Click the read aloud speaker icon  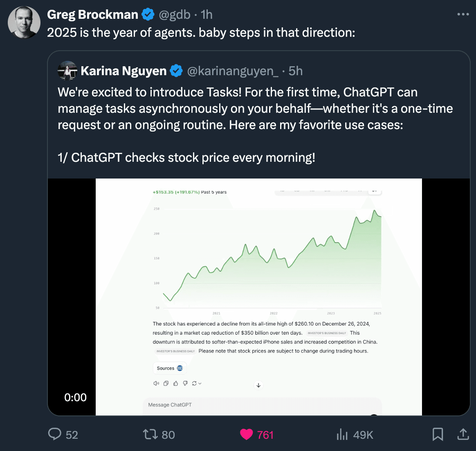tap(156, 383)
